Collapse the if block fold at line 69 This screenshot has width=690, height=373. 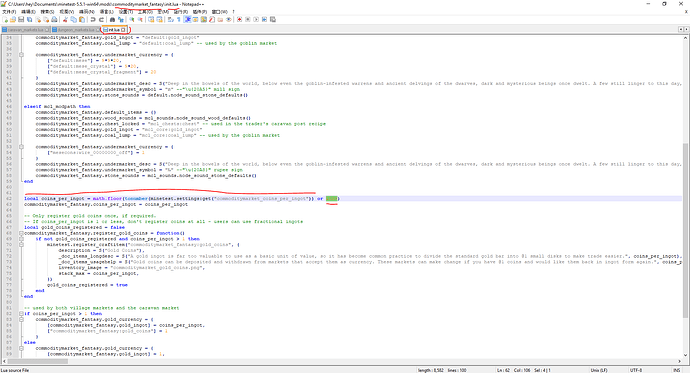[21, 239]
